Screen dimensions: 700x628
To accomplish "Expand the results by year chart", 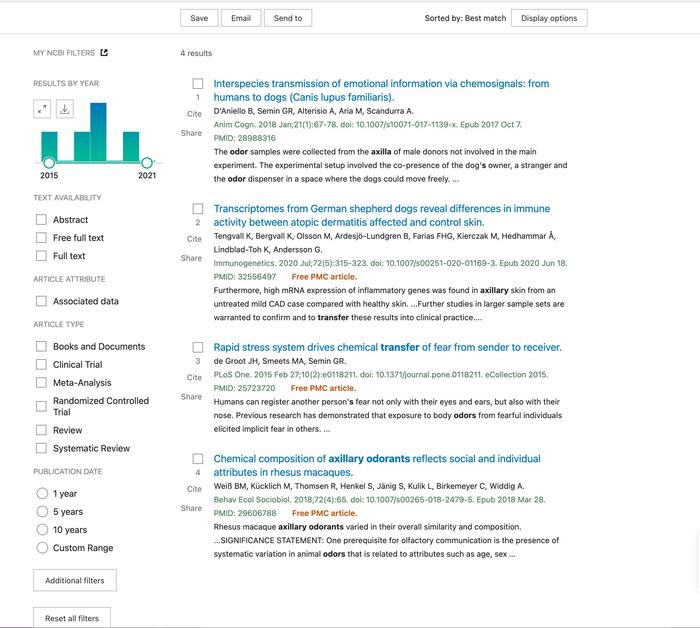I will point(42,109).
